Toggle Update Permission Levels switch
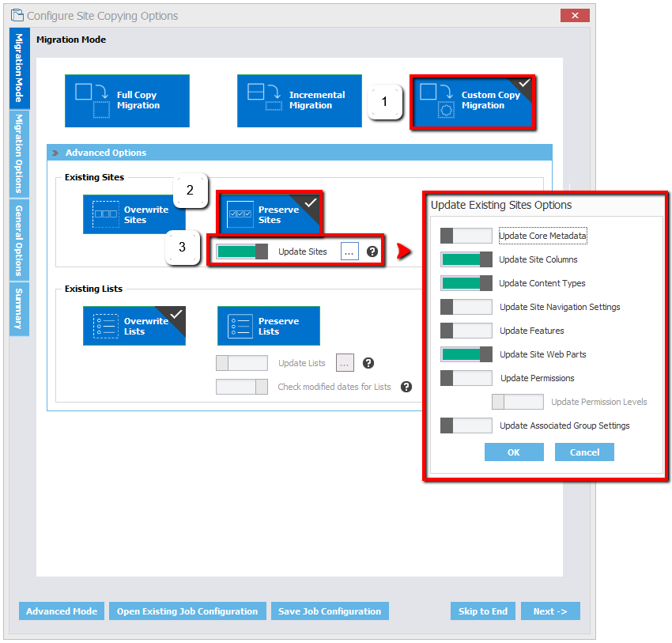Viewport: 672px width, 643px height. pyautogui.click(x=518, y=402)
